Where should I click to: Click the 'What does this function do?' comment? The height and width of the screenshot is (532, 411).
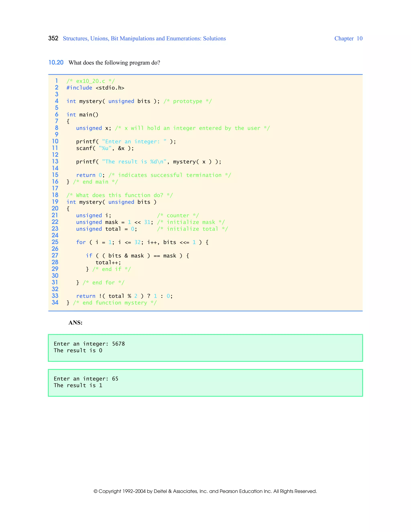point(119,195)
